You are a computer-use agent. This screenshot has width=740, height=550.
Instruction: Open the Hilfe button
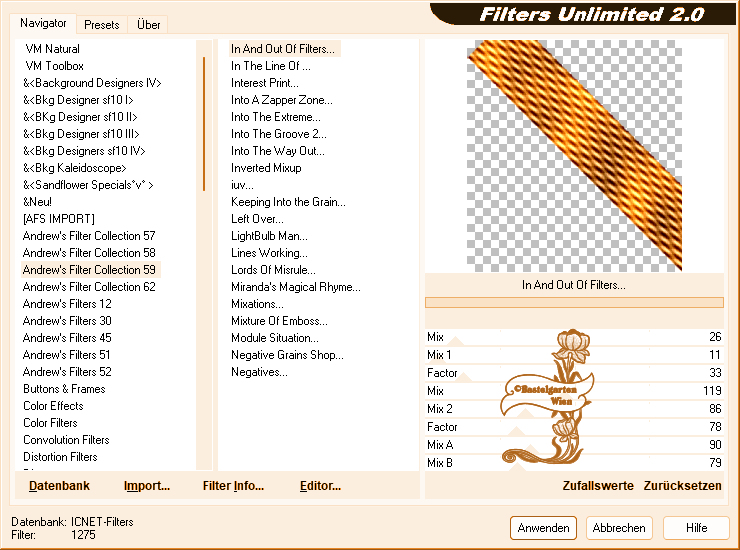click(696, 528)
